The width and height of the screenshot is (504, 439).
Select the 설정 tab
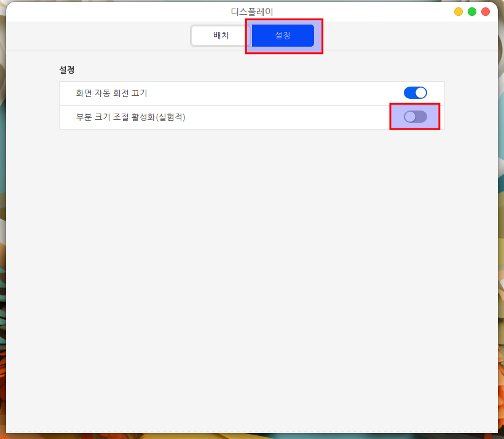pos(283,36)
